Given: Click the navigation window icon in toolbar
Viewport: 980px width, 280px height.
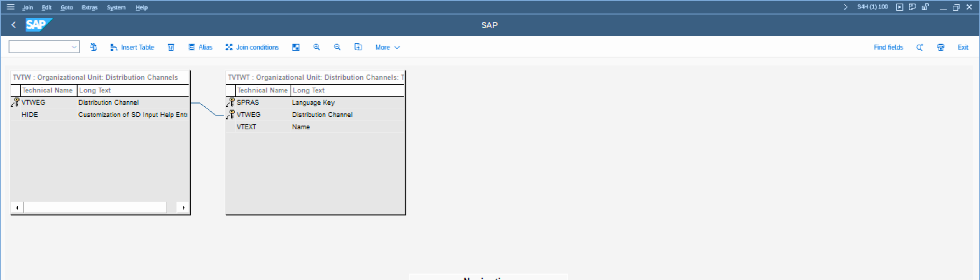Looking at the screenshot, I should click(296, 47).
